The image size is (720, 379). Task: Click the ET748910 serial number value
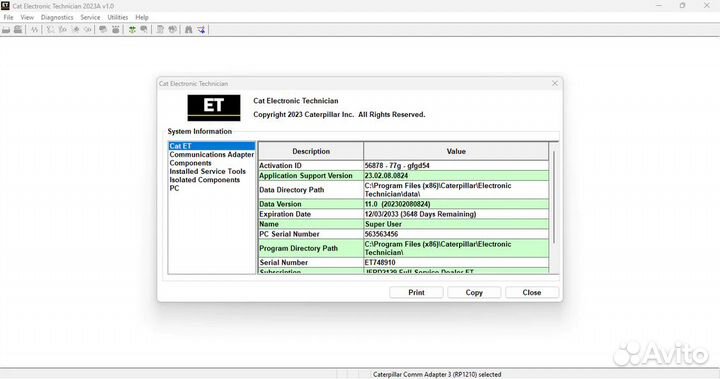click(x=380, y=262)
